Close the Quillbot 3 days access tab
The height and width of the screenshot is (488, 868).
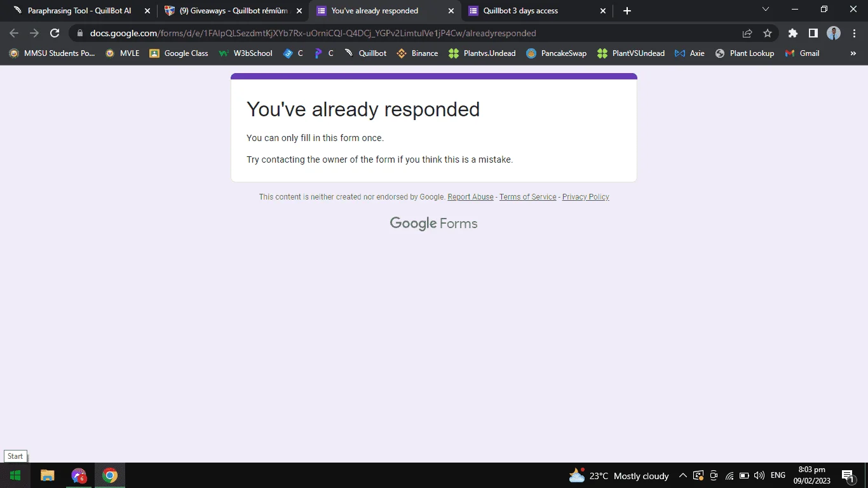[603, 11]
